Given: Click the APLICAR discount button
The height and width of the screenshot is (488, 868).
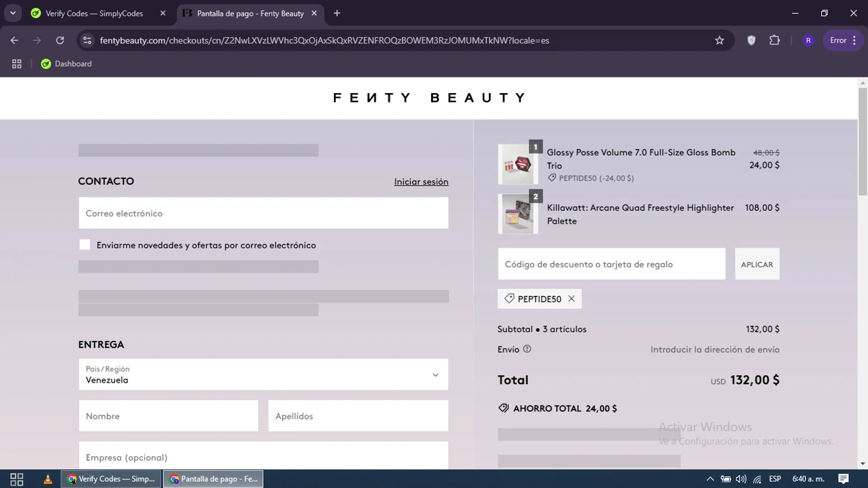Looking at the screenshot, I should pyautogui.click(x=757, y=264).
